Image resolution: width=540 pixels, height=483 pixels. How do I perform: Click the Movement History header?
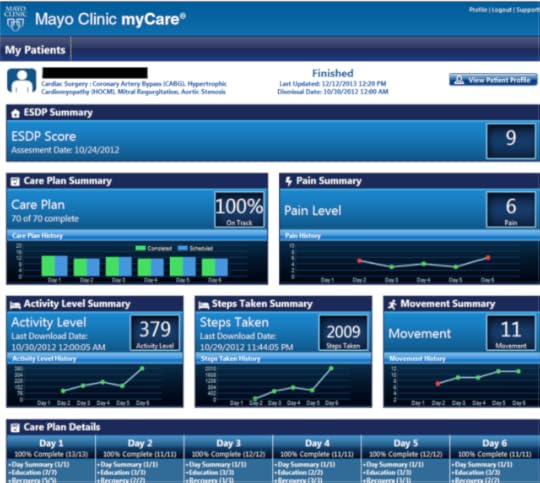[x=462, y=359]
